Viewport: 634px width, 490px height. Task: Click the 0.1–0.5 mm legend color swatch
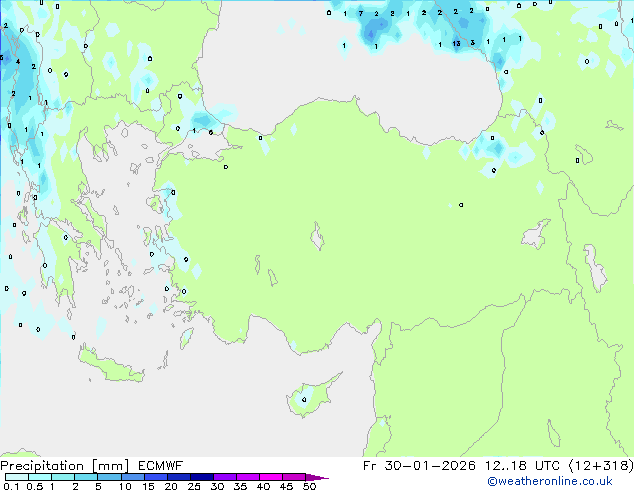17,477
